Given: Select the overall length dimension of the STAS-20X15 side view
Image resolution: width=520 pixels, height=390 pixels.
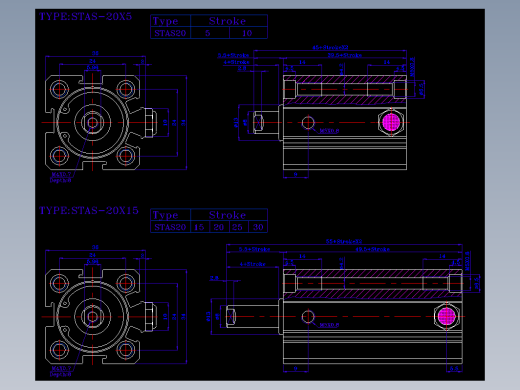Looking at the screenshot, I should point(344,241).
